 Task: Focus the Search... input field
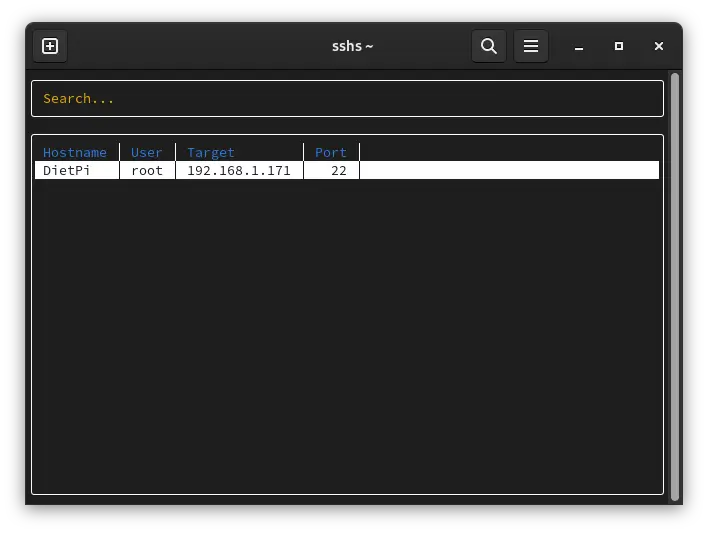(x=347, y=99)
